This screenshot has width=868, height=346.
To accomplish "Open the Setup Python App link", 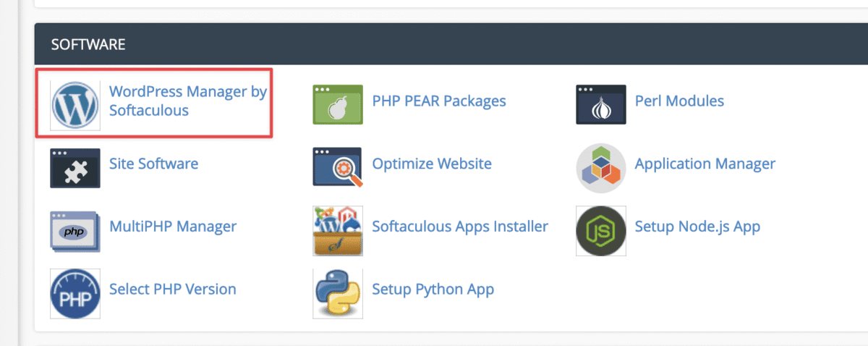I will point(433,289).
